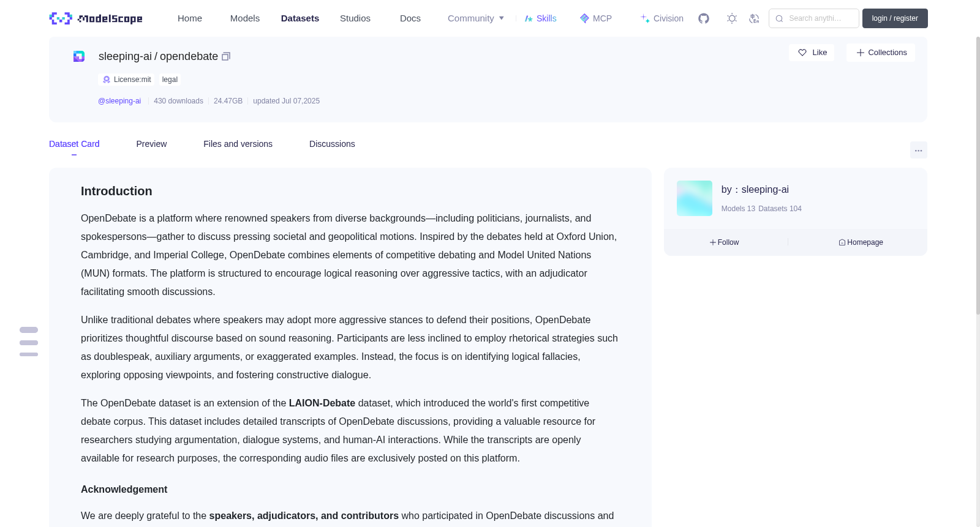980x527 pixels.
Task: Click the opendebate dataset avatar icon
Action: click(x=79, y=56)
